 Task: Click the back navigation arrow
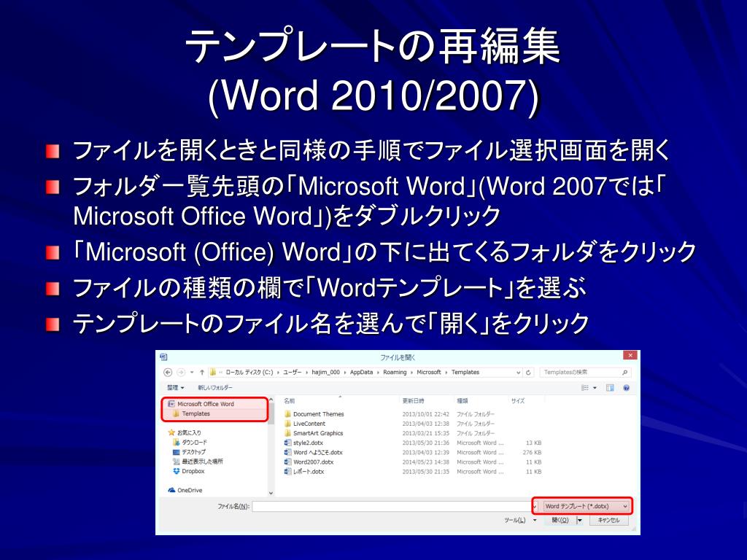click(x=168, y=373)
